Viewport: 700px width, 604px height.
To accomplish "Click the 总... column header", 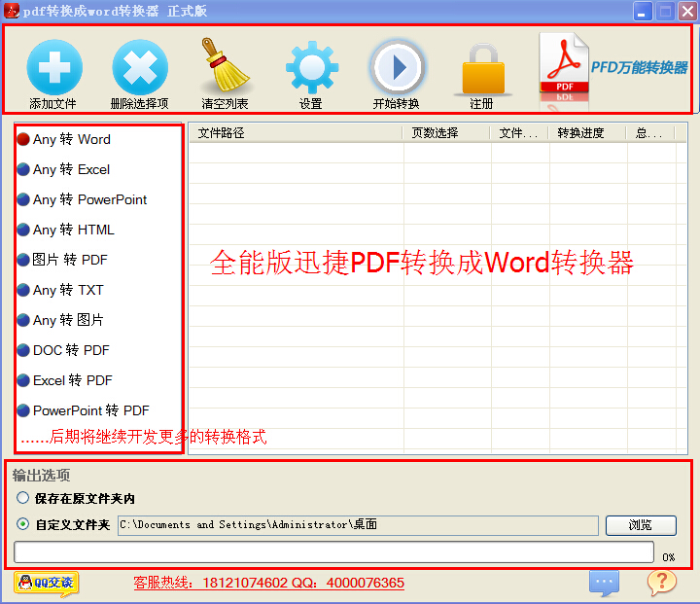I will (650, 133).
